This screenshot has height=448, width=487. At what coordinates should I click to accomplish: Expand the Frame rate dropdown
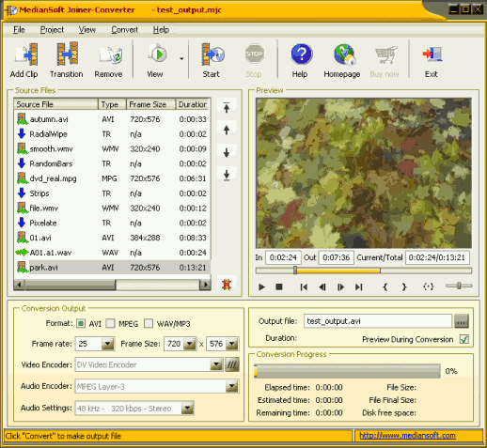(108, 344)
